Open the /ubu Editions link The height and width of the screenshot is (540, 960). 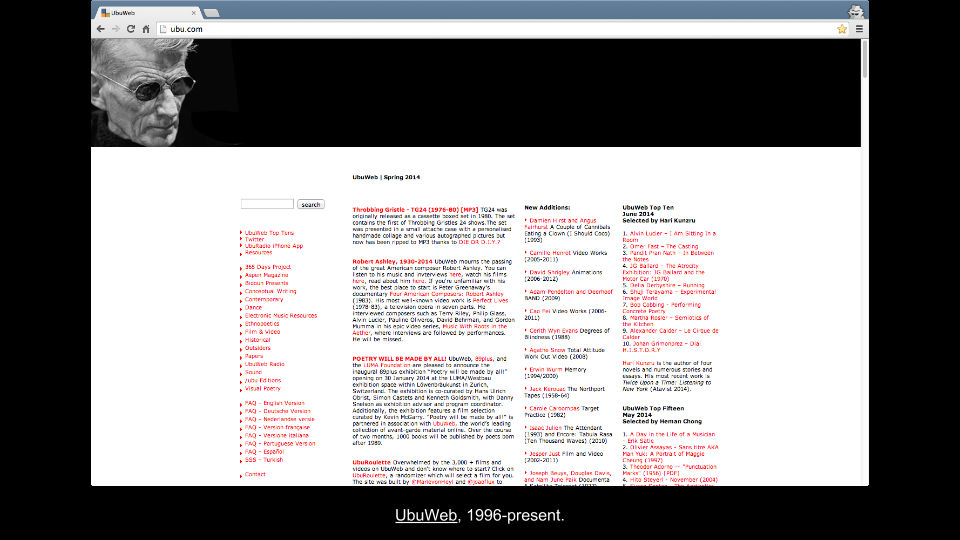click(263, 380)
